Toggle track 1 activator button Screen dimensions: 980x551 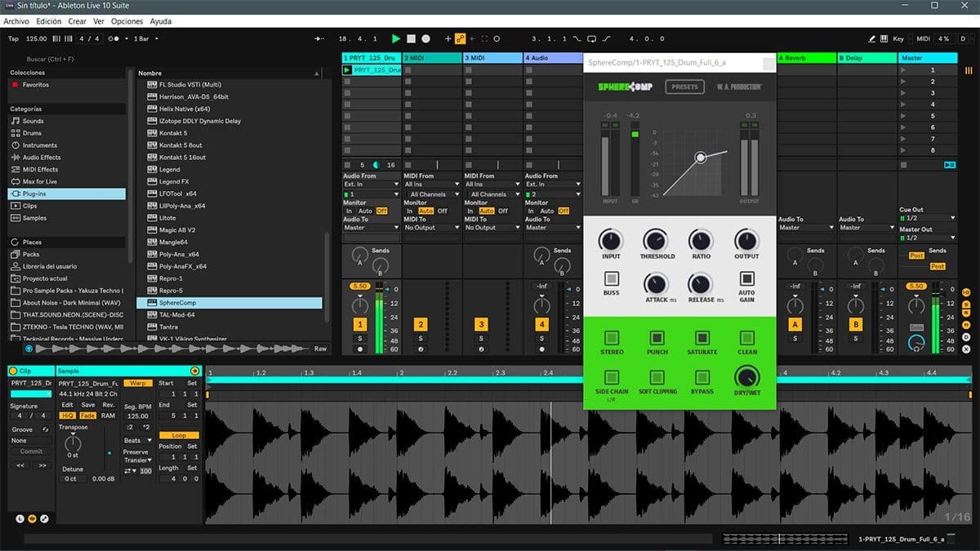click(x=360, y=325)
